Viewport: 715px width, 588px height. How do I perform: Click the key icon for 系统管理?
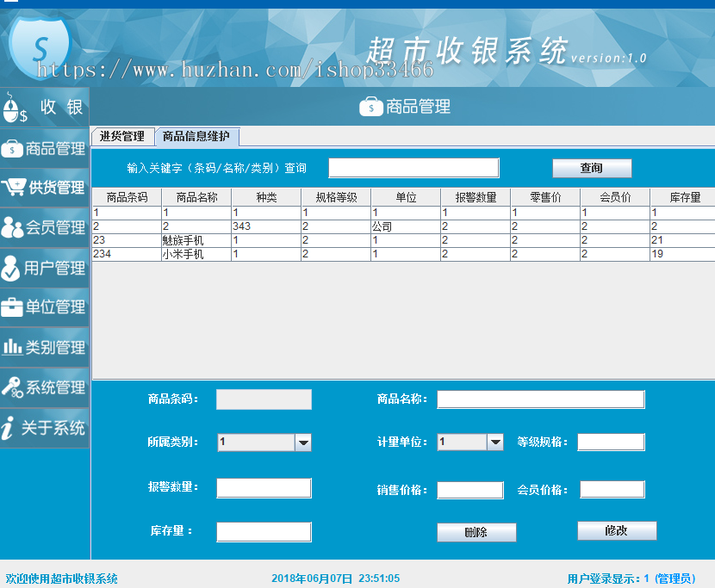pyautogui.click(x=12, y=387)
